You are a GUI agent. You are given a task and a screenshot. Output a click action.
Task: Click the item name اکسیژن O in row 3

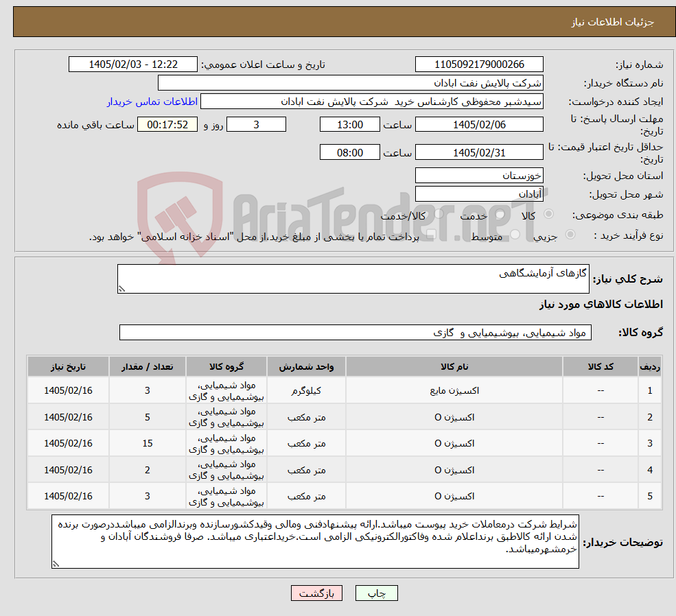click(454, 444)
